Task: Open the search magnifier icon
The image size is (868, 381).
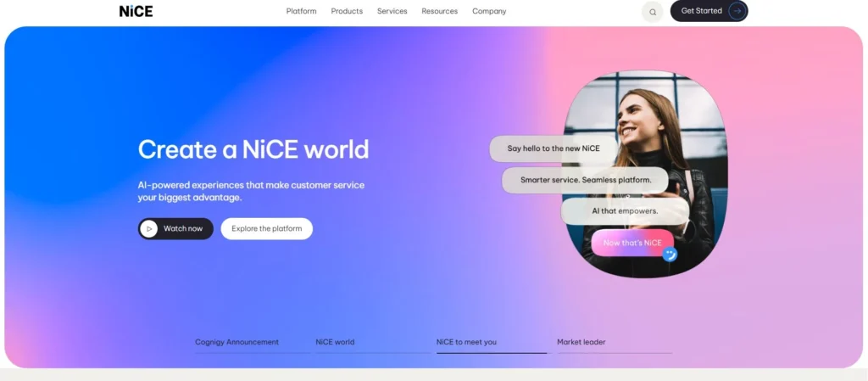Action: [x=653, y=12]
